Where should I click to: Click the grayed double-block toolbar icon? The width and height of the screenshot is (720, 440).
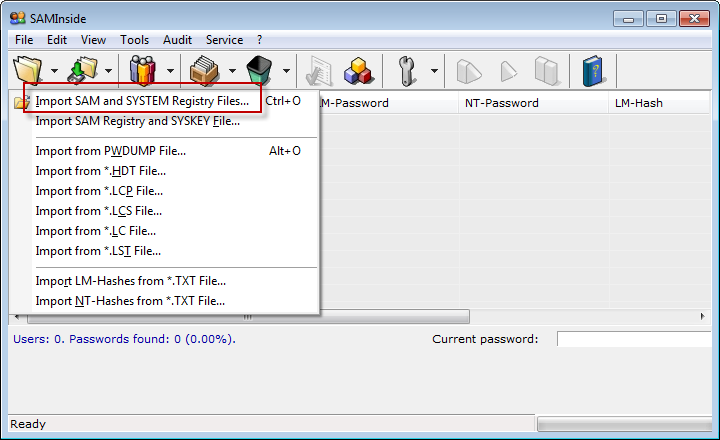pos(547,71)
